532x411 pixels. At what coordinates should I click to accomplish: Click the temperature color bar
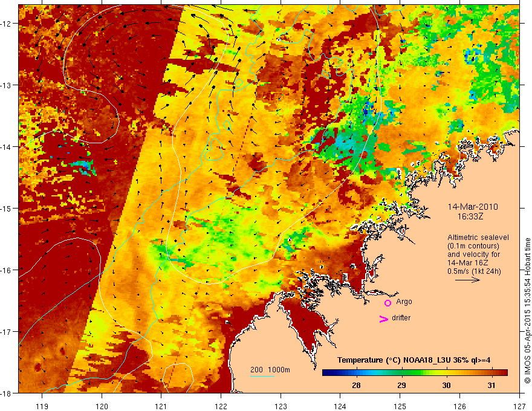[x=415, y=372]
